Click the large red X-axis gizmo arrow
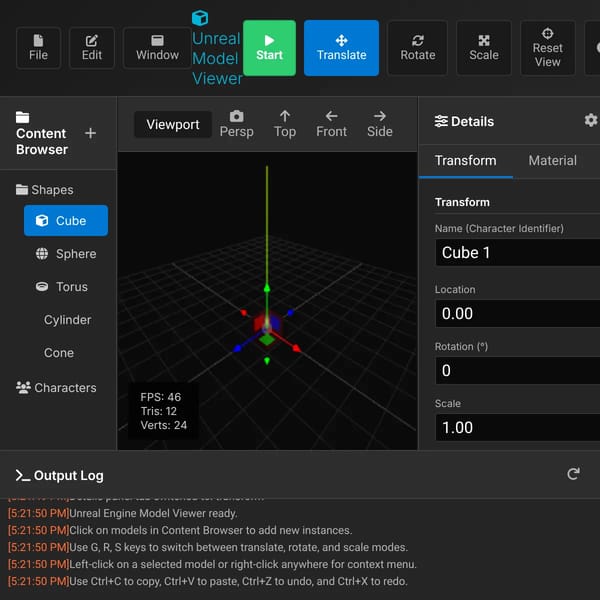 296,348
